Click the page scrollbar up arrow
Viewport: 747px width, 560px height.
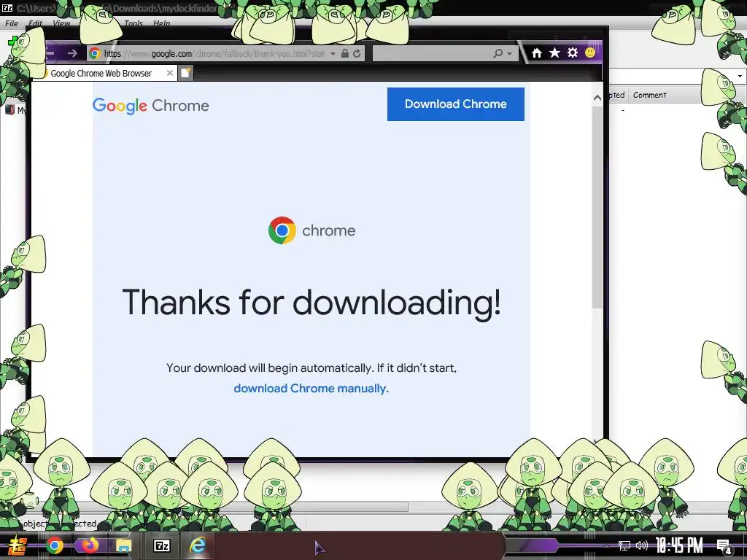tap(597, 98)
